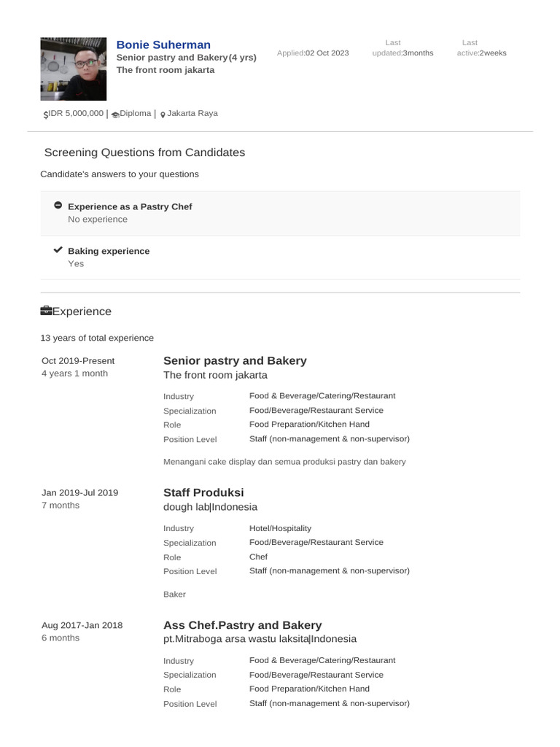This screenshot has width=560, height=747.
Task: Click the Senior pastry and Bakery job title
Action: click(x=235, y=360)
